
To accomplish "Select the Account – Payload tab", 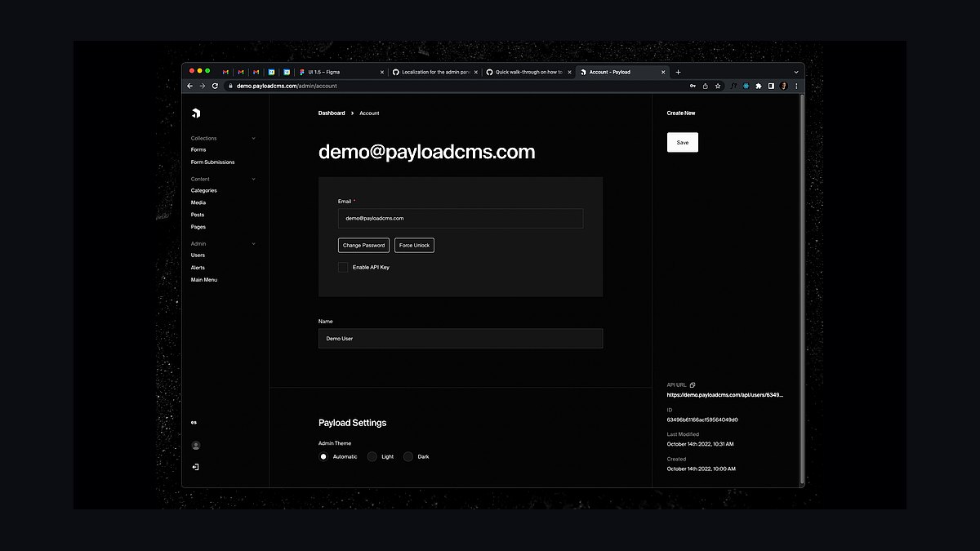I will tap(622, 72).
